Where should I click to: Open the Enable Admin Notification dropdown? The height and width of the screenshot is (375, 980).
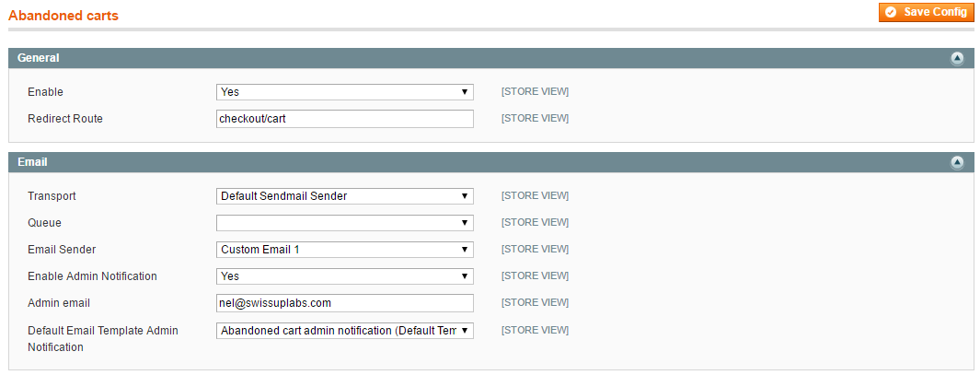[x=344, y=276]
